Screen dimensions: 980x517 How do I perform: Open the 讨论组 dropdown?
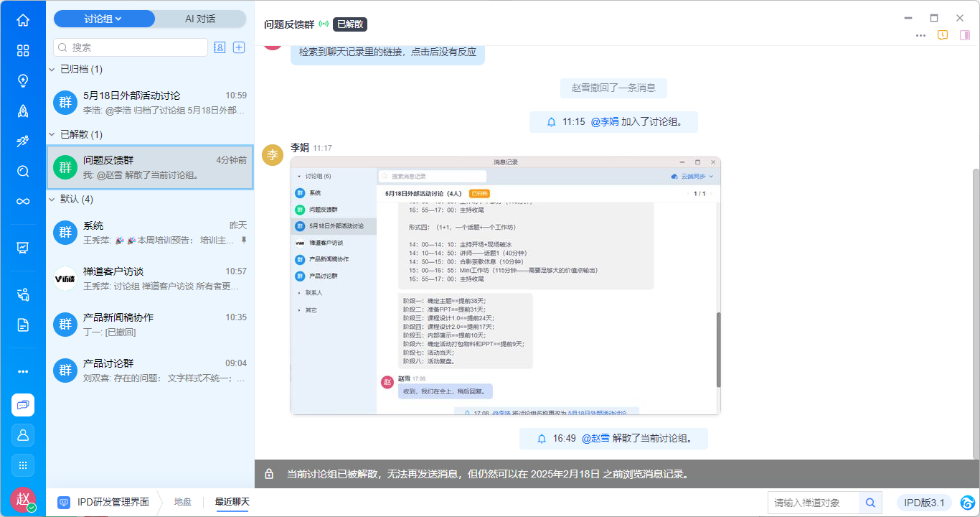(x=104, y=19)
